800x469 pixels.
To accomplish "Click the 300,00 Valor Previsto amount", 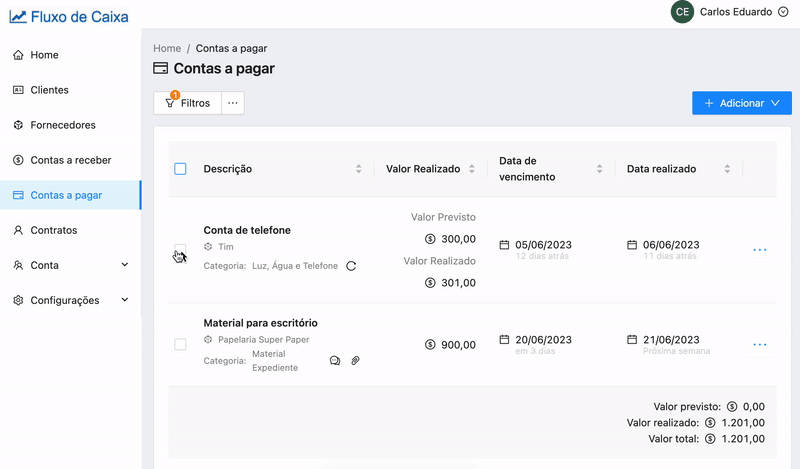I will coord(458,239).
